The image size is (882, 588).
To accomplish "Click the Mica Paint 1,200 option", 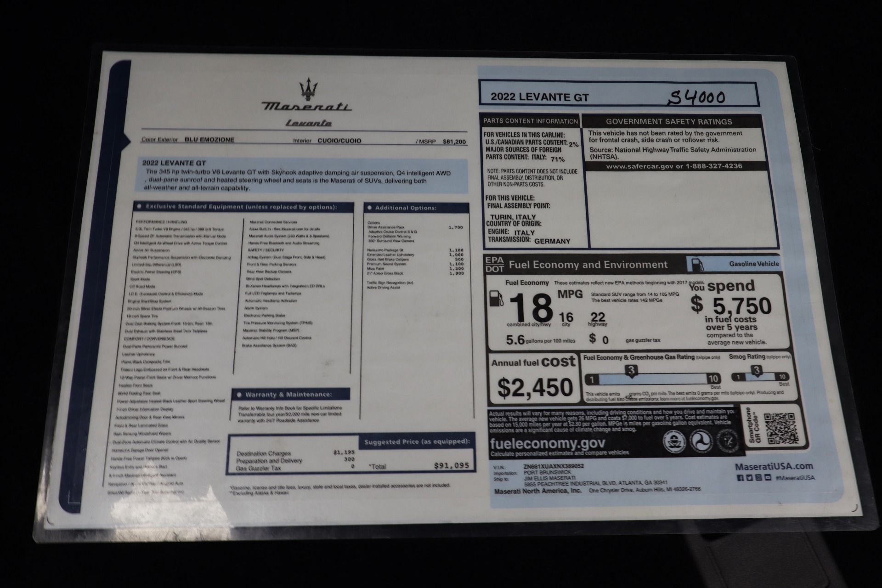I will (x=415, y=269).
